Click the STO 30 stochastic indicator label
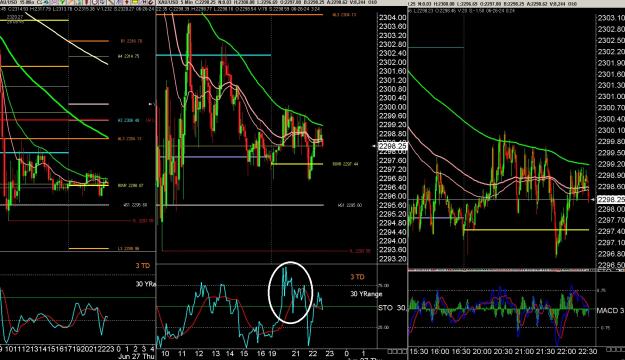This screenshot has width=625, height=360. tap(391, 308)
